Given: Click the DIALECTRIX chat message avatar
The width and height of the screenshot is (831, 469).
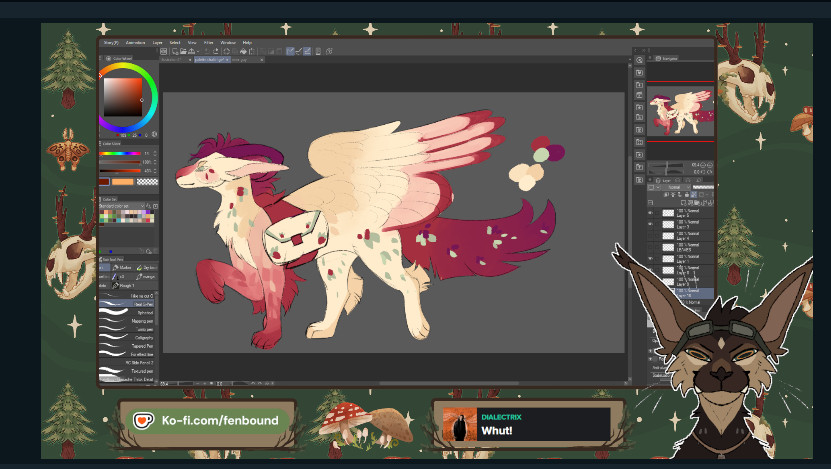Looking at the screenshot, I should [459, 424].
